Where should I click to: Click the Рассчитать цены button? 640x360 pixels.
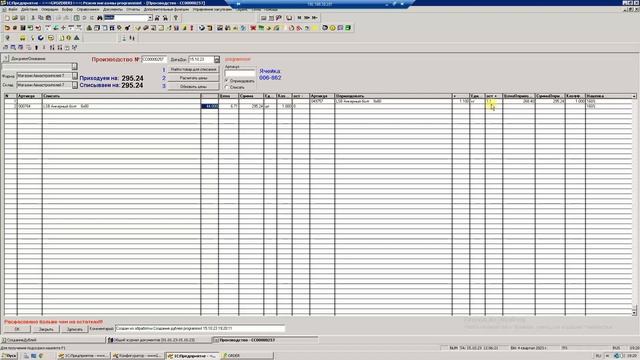[x=193, y=78]
